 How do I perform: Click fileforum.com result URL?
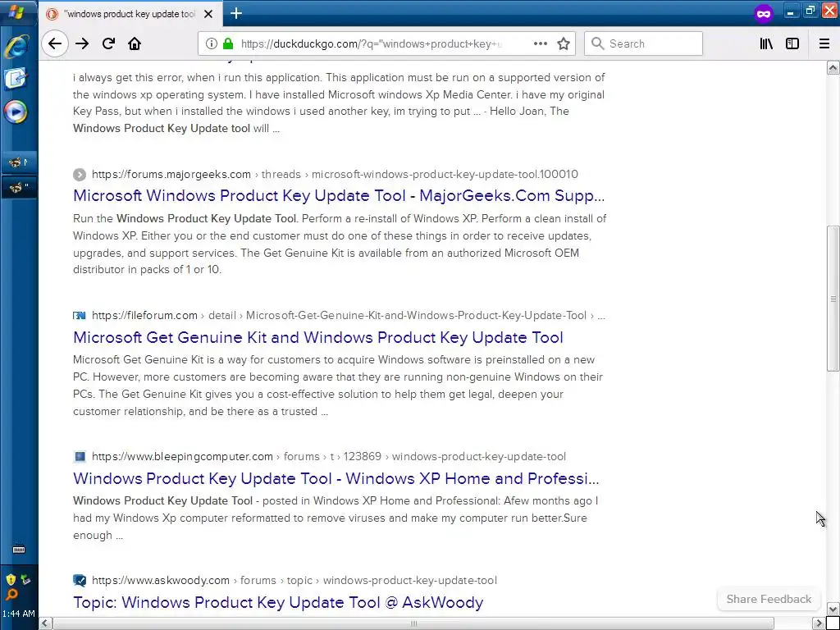(x=144, y=316)
